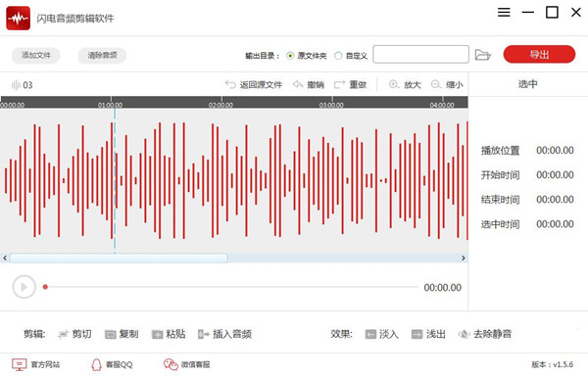
Task: Click 添加文件 to add an audio file
Action: pos(36,56)
